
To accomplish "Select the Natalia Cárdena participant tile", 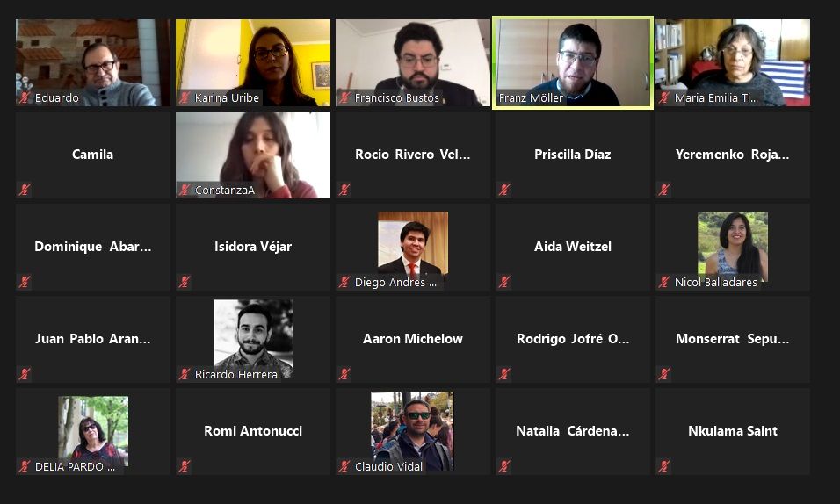I will click(x=573, y=431).
